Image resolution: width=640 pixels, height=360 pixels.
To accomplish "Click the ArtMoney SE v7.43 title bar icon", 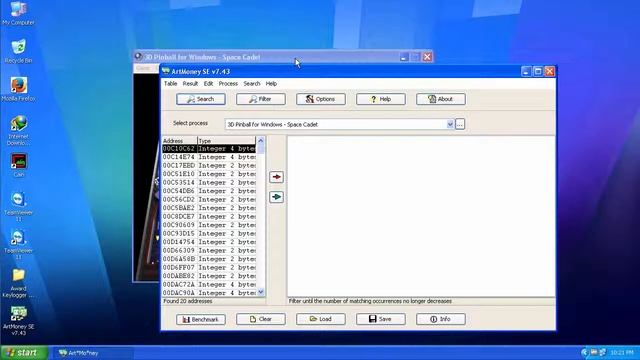I will 166,71.
